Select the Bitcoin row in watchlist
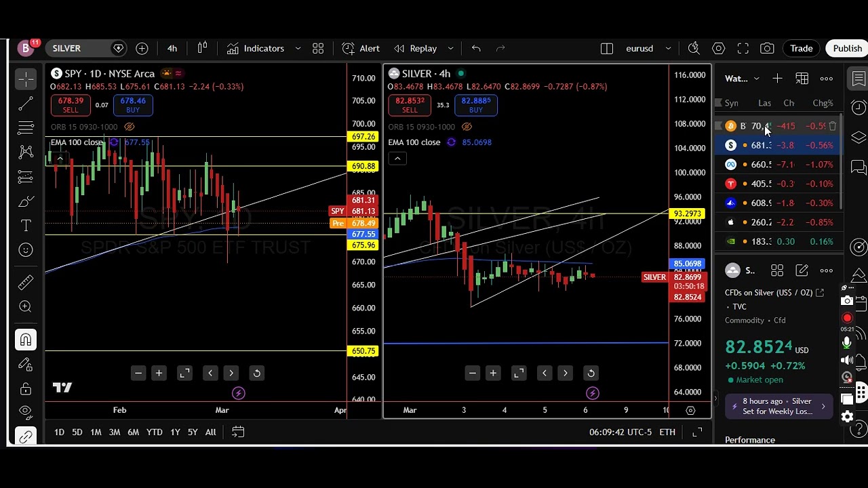Viewport: 868px width, 488px height. click(778, 126)
